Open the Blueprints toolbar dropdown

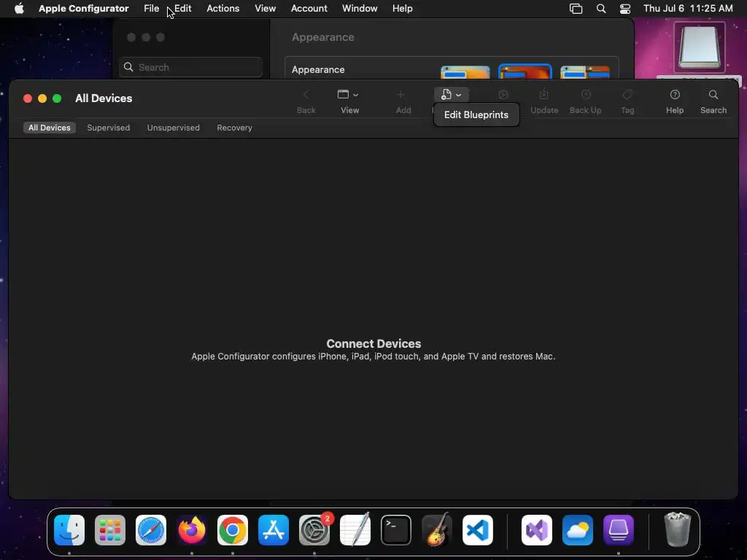[x=451, y=95]
